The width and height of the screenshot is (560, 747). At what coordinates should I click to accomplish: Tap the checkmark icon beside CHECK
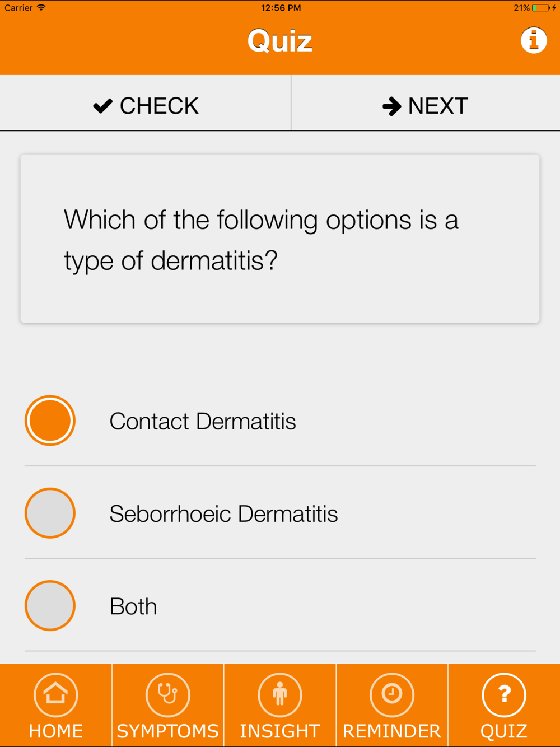pyautogui.click(x=103, y=105)
